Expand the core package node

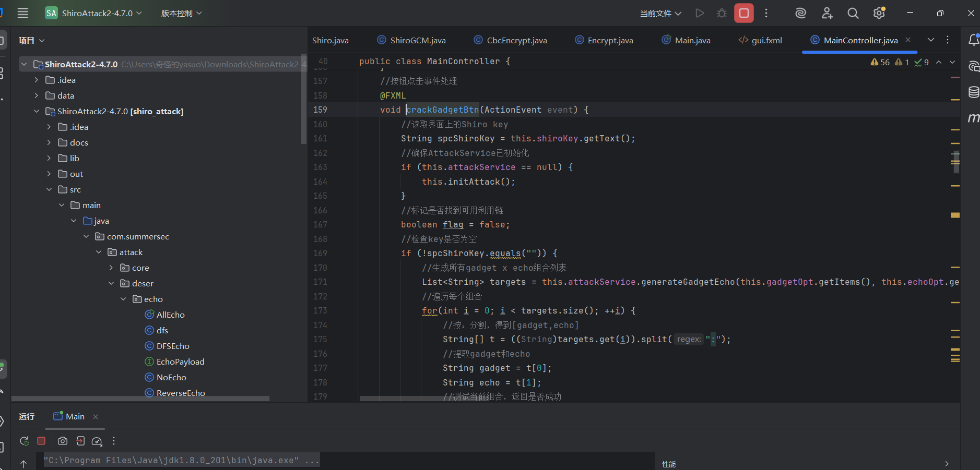(111, 268)
